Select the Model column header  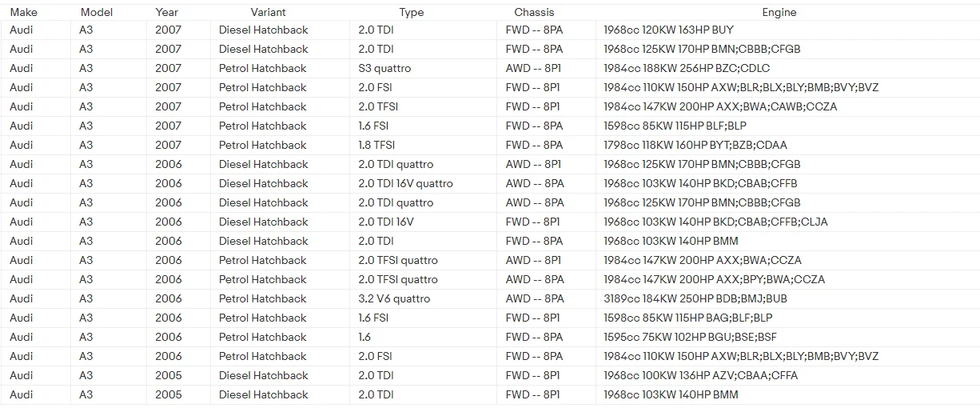coord(97,12)
